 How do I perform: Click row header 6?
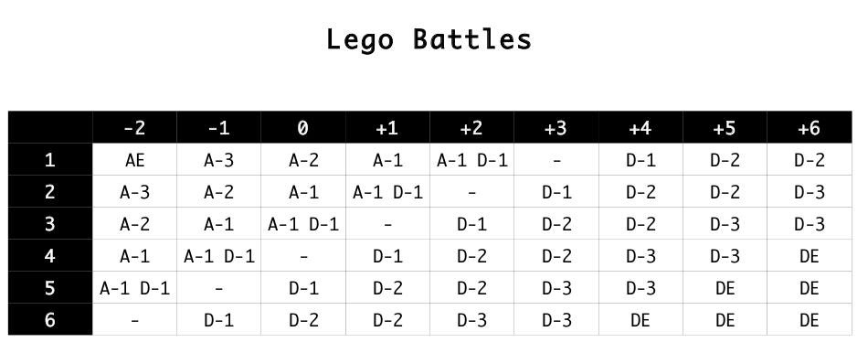pyautogui.click(x=50, y=320)
